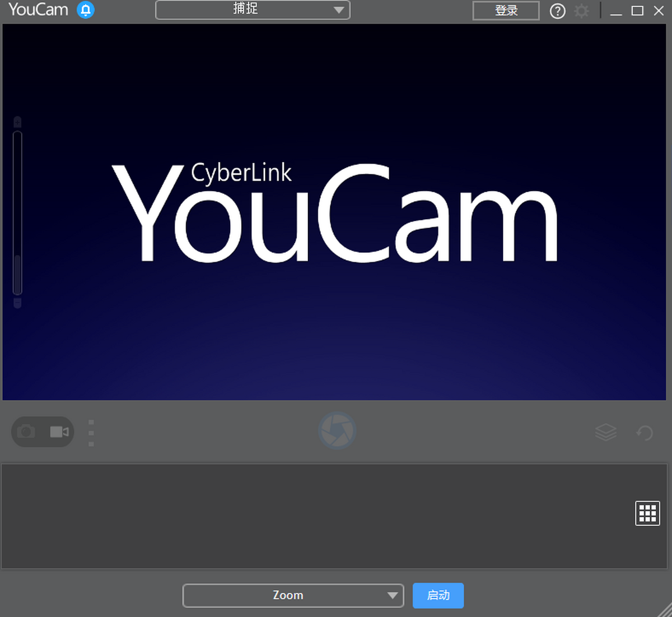
Task: Click the 登录 login button
Action: pyautogui.click(x=506, y=11)
